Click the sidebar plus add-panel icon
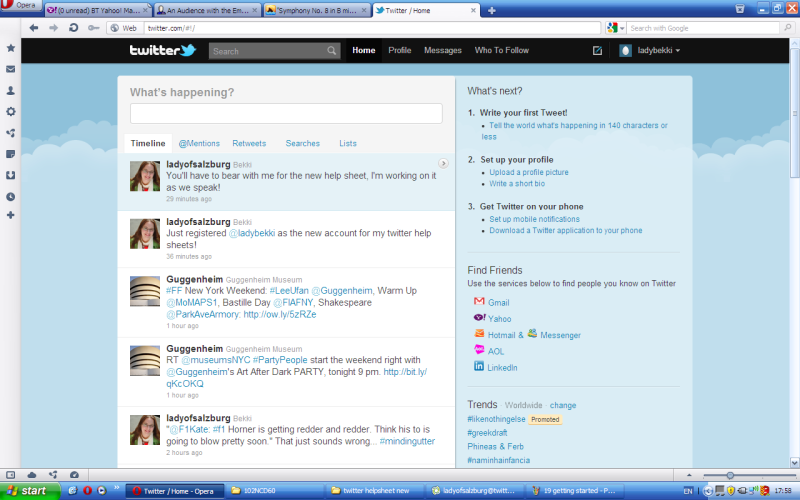The height and width of the screenshot is (500, 800). (10, 215)
